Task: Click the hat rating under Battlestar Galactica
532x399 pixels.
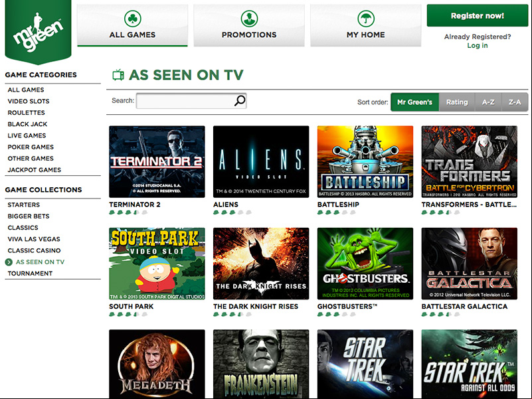Action: tap(441, 314)
